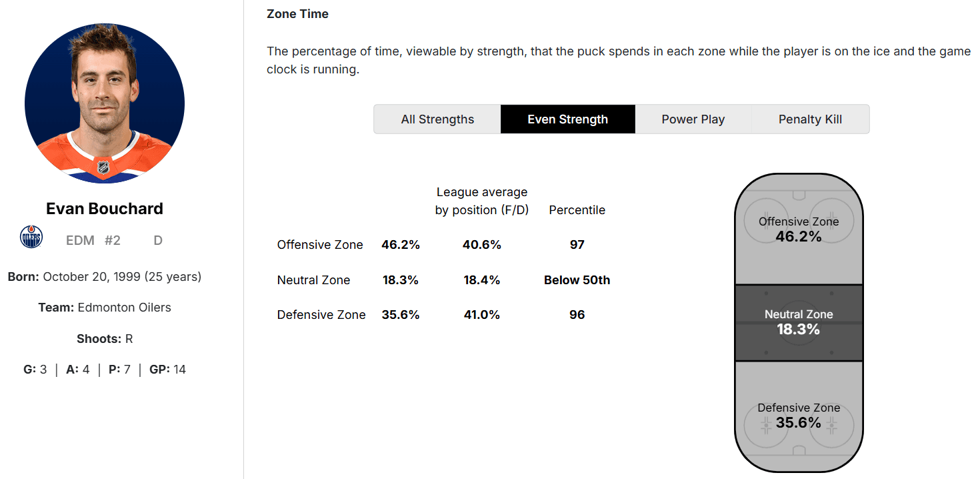The height and width of the screenshot is (479, 980).
Task: Click the League average by position header
Action: 482,201
